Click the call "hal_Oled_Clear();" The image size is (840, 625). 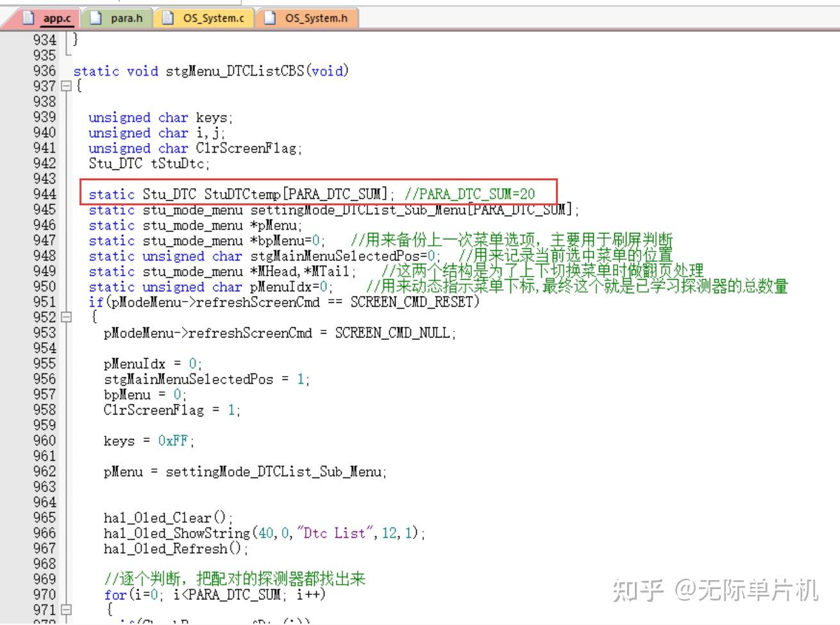pyautogui.click(x=168, y=518)
